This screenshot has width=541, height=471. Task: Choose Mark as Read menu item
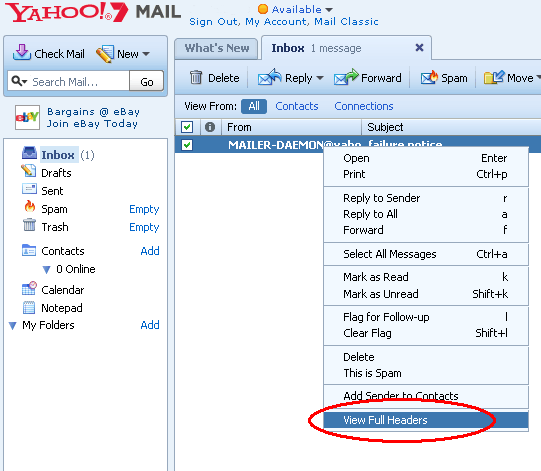(426, 277)
